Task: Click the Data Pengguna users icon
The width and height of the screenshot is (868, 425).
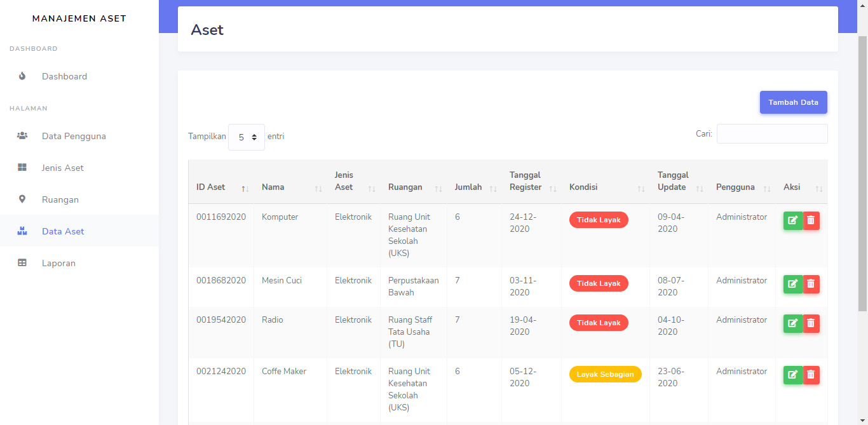Action: [21, 135]
